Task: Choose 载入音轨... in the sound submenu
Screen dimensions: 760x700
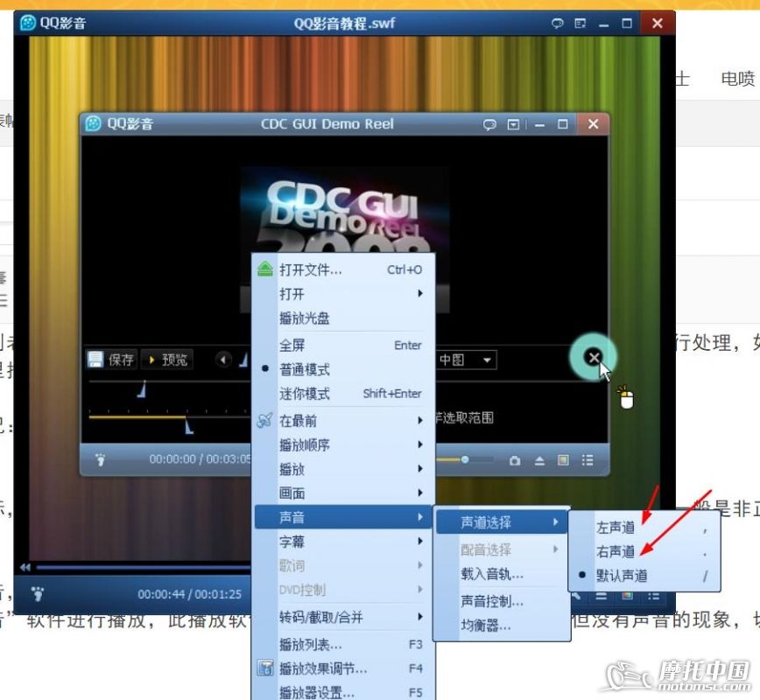Action: click(502, 575)
